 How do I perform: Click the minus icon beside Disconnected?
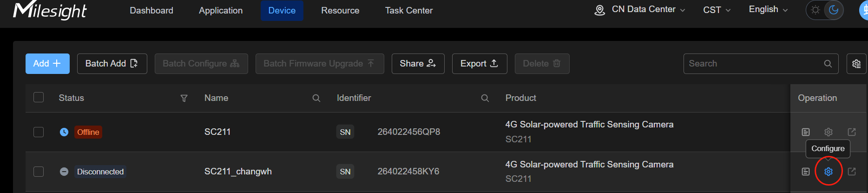point(64,172)
